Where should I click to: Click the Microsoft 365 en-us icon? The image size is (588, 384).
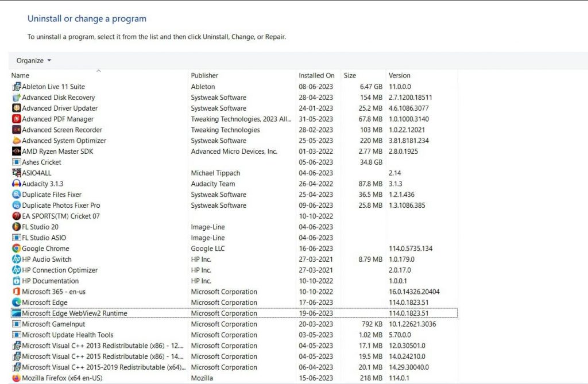point(16,292)
